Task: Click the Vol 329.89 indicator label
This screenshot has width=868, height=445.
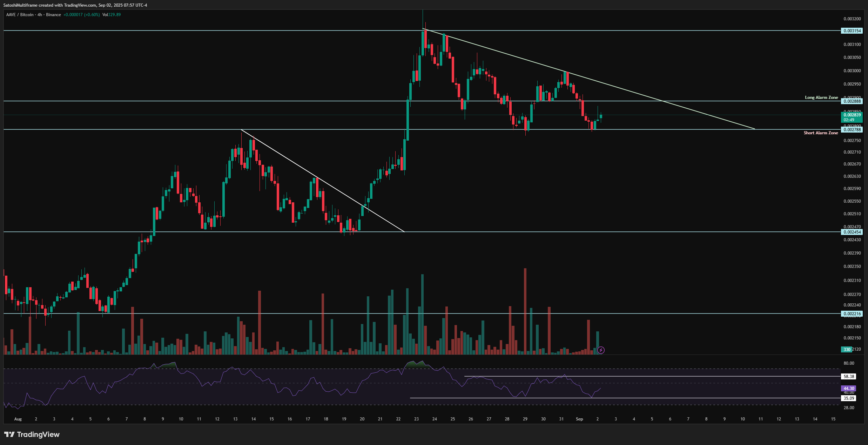Action: click(112, 15)
